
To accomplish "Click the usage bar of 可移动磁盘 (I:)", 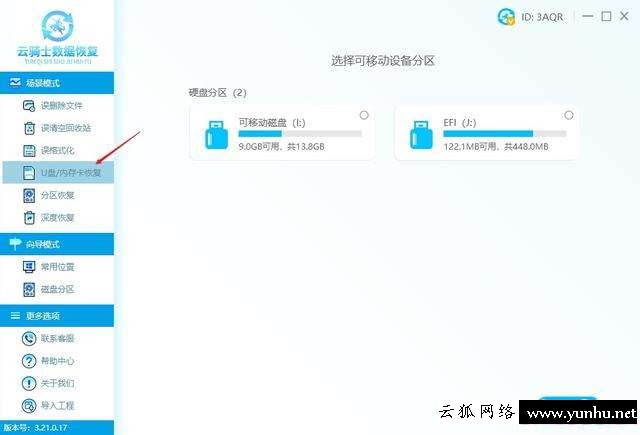I will (300, 134).
